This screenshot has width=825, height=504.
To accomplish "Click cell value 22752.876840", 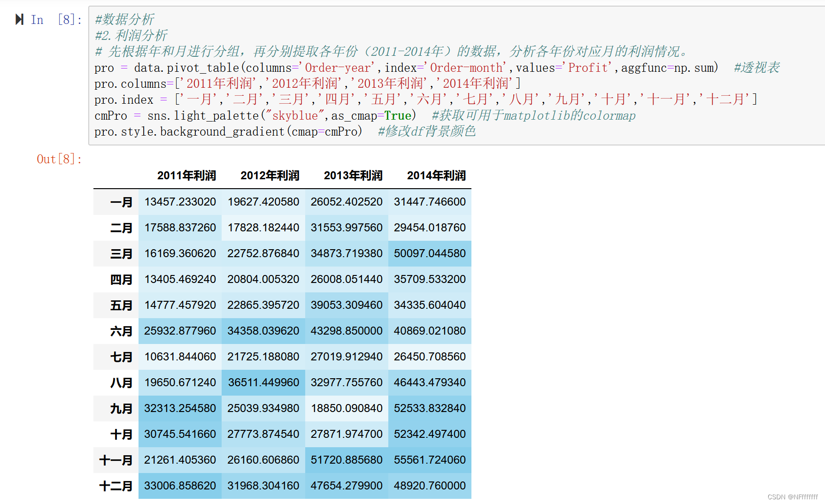I will coord(263,253).
